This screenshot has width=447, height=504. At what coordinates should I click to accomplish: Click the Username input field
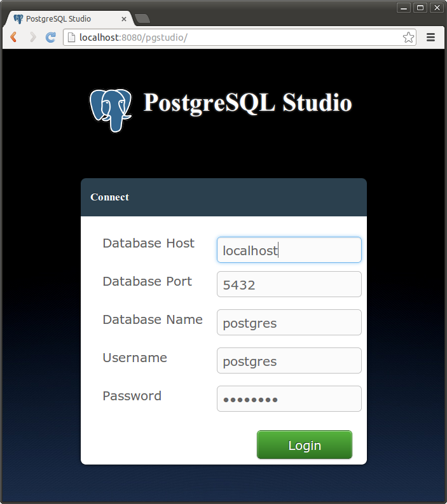tap(289, 361)
